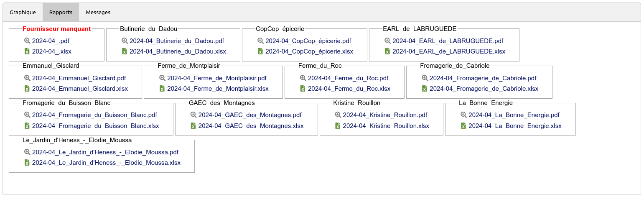This screenshot has height=197, width=644.
Task: Click the Excel icon beside Ferme_du_Roc xlsx
Action: pyautogui.click(x=303, y=89)
